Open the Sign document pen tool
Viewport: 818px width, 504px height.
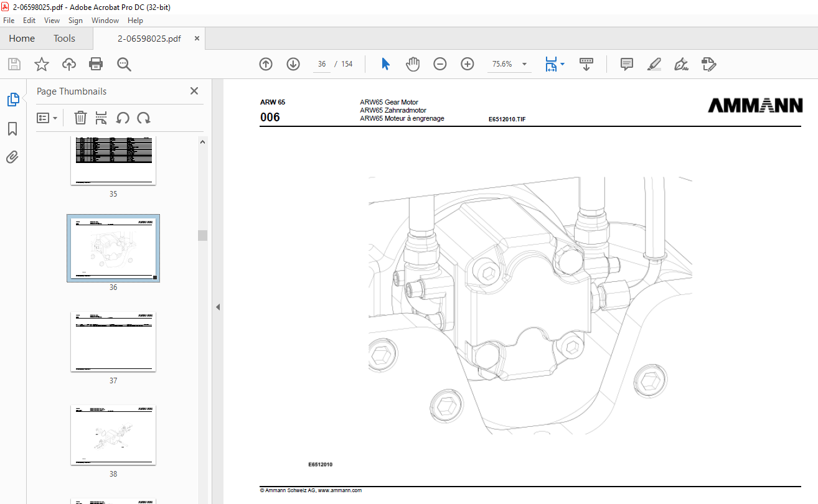click(681, 64)
